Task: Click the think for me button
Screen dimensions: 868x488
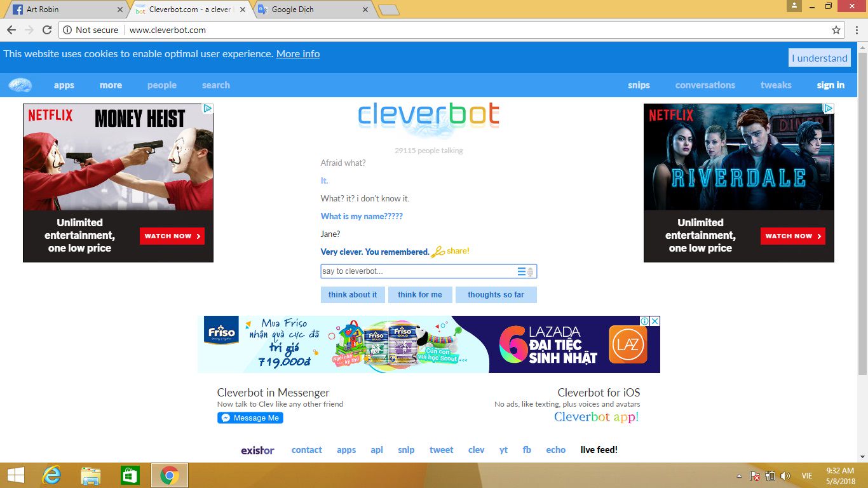Action: pyautogui.click(x=420, y=295)
